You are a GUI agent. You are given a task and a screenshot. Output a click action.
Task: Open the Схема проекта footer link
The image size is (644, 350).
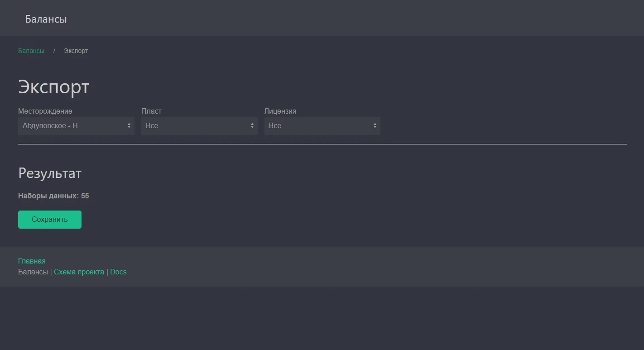pos(79,272)
